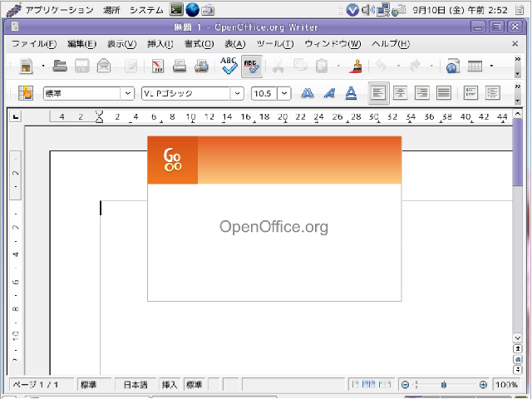Screen dimensions: 532x399
Task: Set Align Right paragraph alignment
Action: click(x=422, y=93)
